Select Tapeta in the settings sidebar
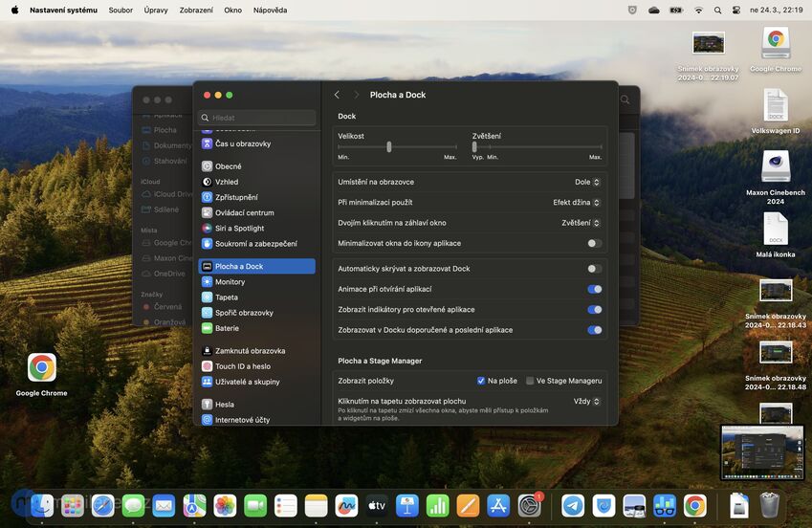This screenshot has width=812, height=528. click(227, 297)
